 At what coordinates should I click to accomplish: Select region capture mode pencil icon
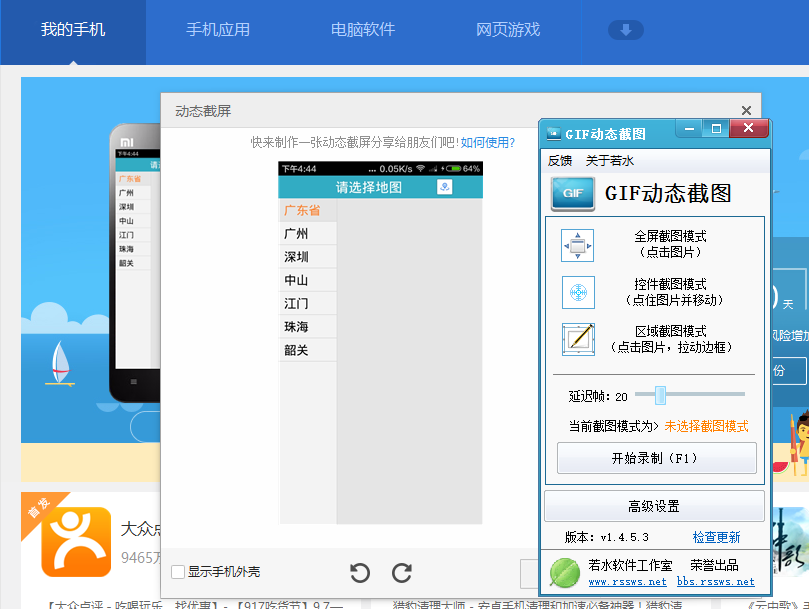pyautogui.click(x=578, y=339)
